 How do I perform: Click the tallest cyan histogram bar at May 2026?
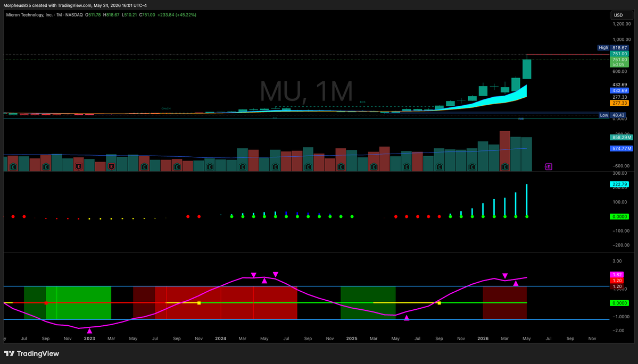pos(527,200)
